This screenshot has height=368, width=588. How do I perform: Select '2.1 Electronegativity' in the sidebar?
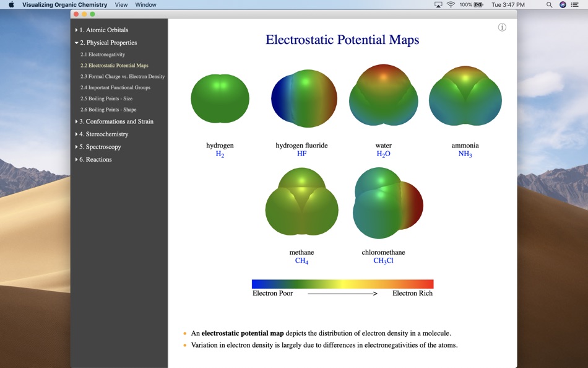pos(102,54)
